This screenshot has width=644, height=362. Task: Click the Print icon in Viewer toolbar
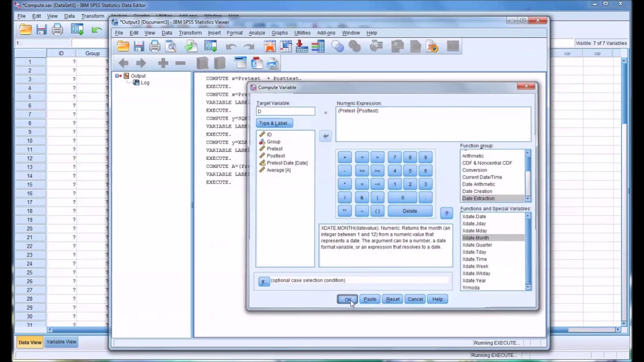click(155, 47)
